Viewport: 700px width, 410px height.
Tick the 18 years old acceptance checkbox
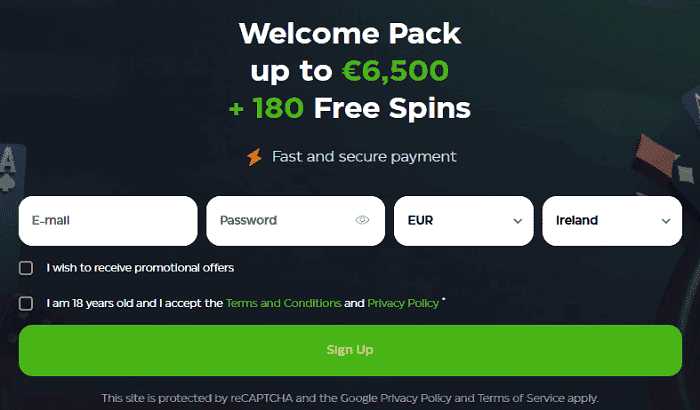(25, 303)
